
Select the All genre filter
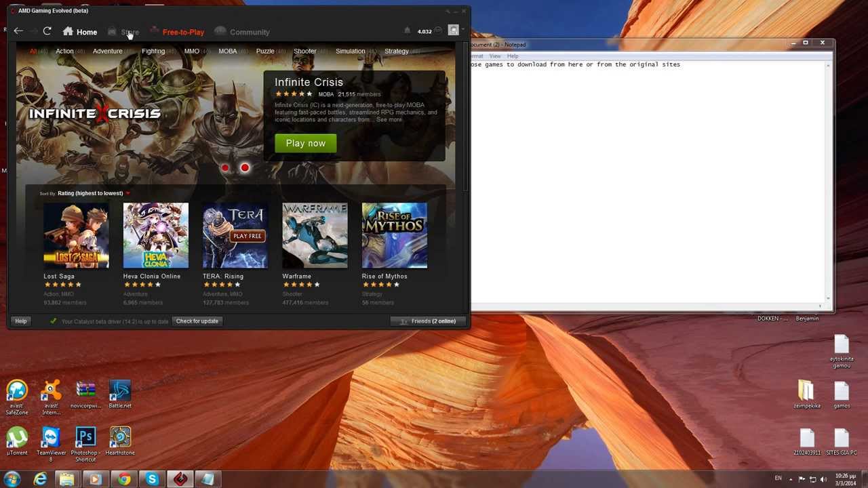39,51
